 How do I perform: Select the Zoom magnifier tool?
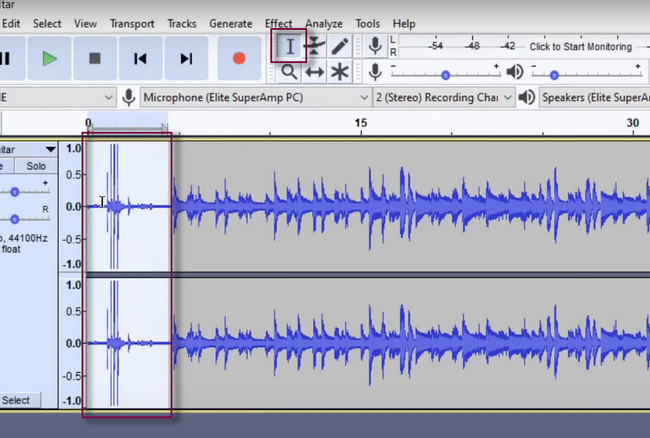(289, 72)
